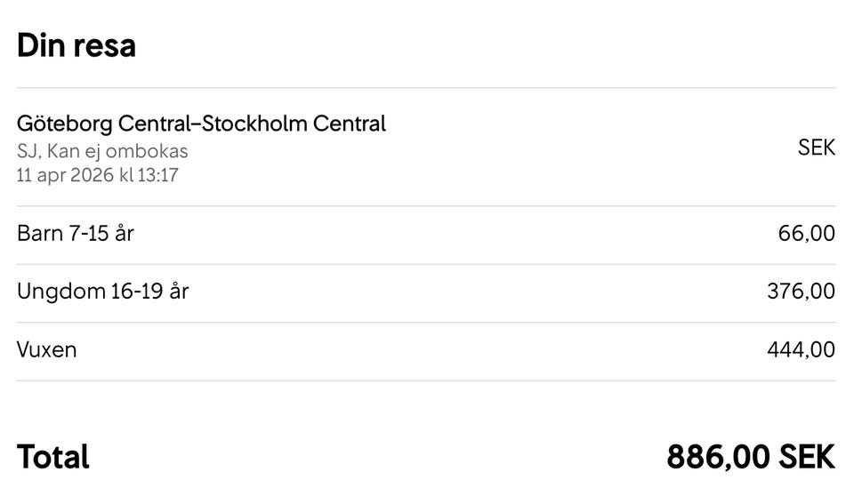Click the departure time 13:17

pyautogui.click(x=158, y=174)
